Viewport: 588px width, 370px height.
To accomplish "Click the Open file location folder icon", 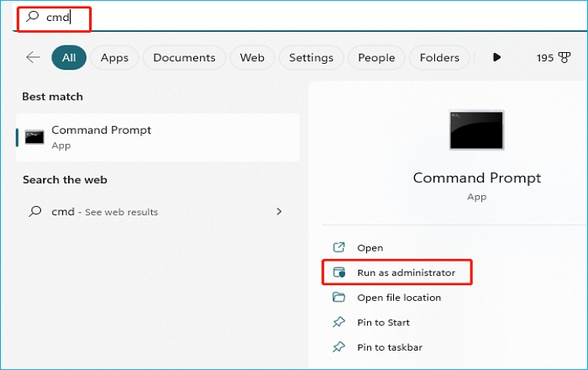I will [x=339, y=297].
